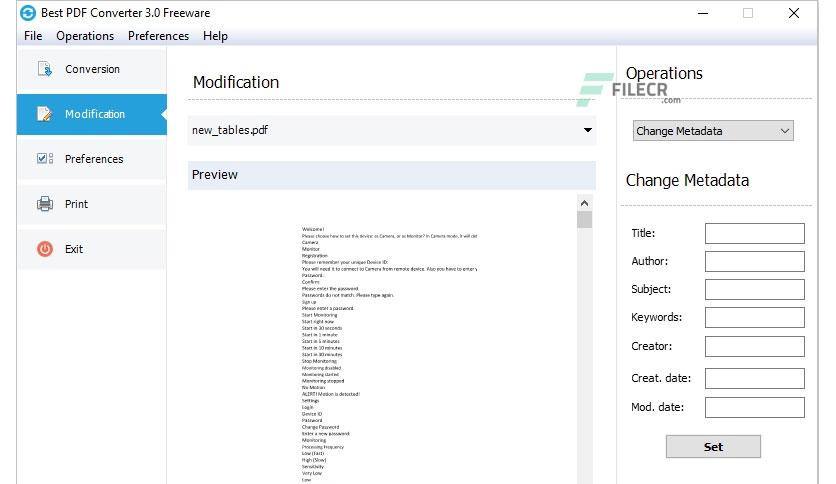Image resolution: width=836 pixels, height=484 pixels.
Task: Click the red Exit power icon
Action: click(45, 249)
